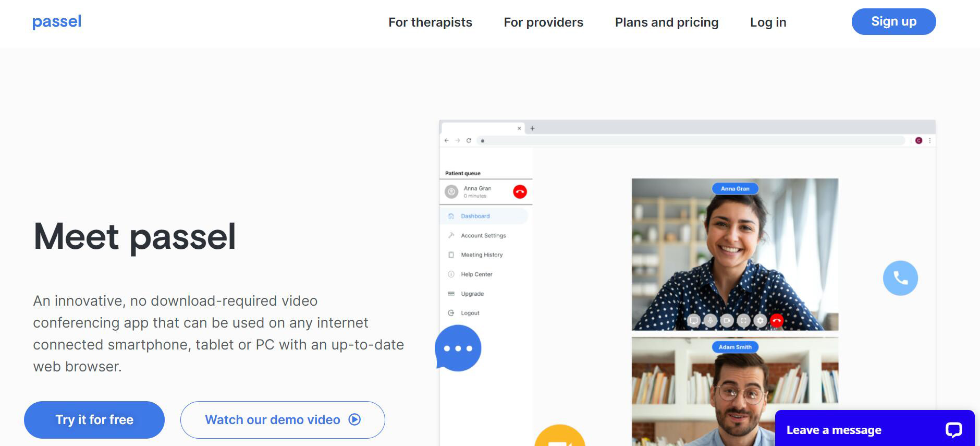The width and height of the screenshot is (980, 446).
Task: Click the mock browser reload icon
Action: (469, 140)
